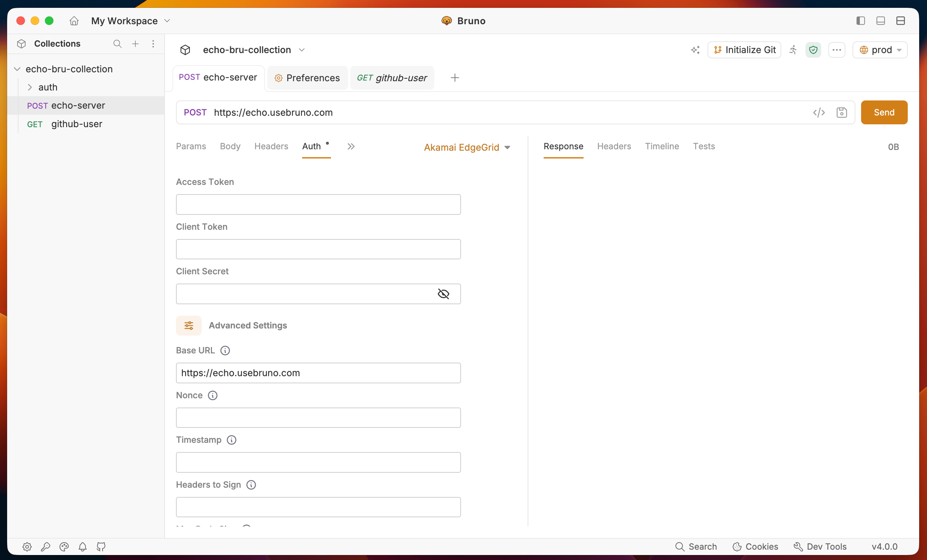Screen dimensions: 927x560
Task: Select the POST echo-server request in sidebar
Action: click(x=86, y=105)
